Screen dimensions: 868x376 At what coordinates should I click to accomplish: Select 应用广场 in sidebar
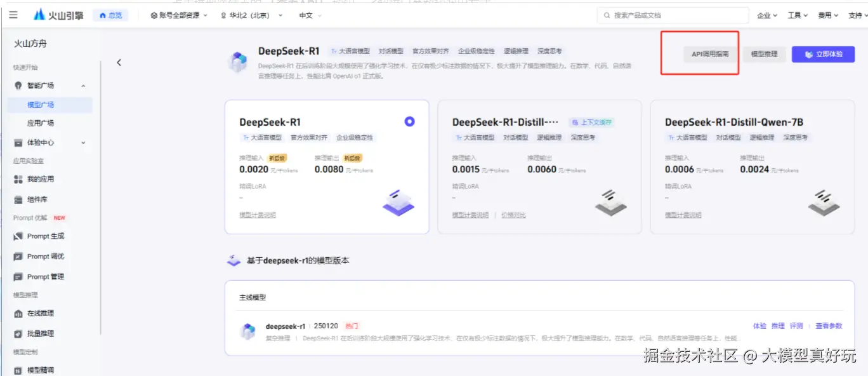(x=41, y=123)
